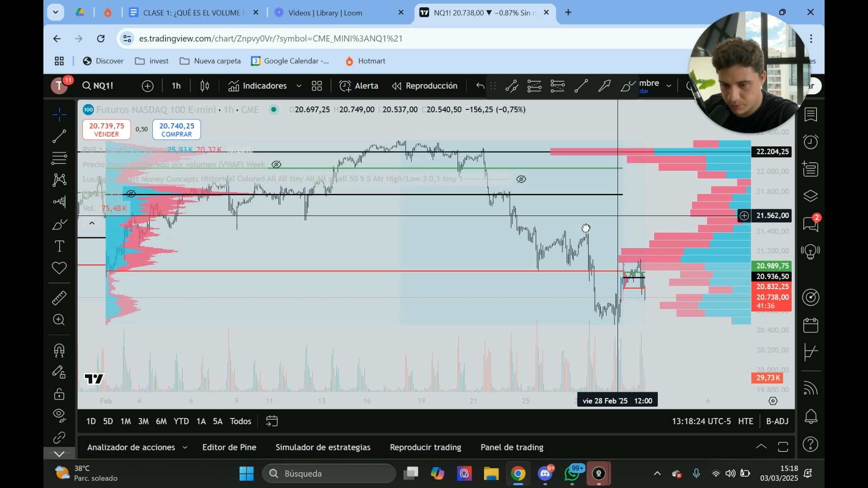Open timezone menu at 13:18:24 UTC-5
The image size is (868, 488).
coord(701,422)
